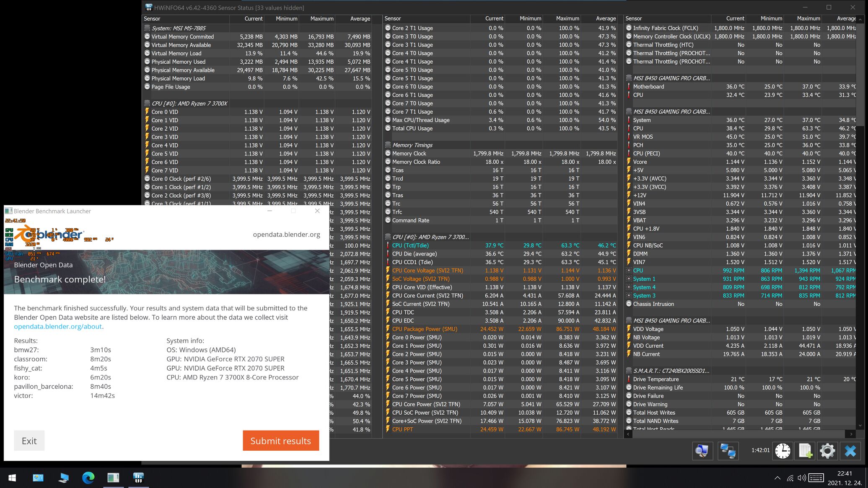Open the opendata.blender.org/about link
The width and height of the screenshot is (868, 488).
point(58,326)
